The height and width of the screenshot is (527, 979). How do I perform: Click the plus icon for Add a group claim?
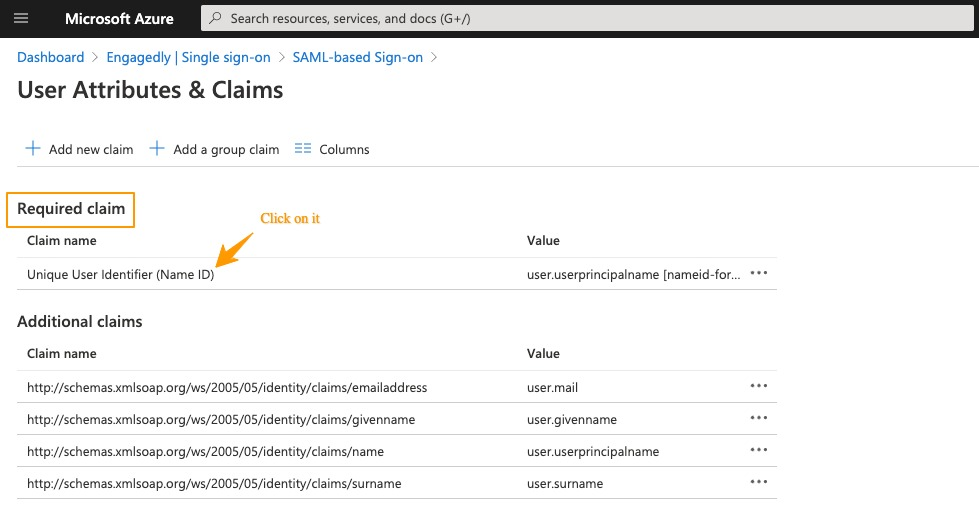[x=157, y=149]
